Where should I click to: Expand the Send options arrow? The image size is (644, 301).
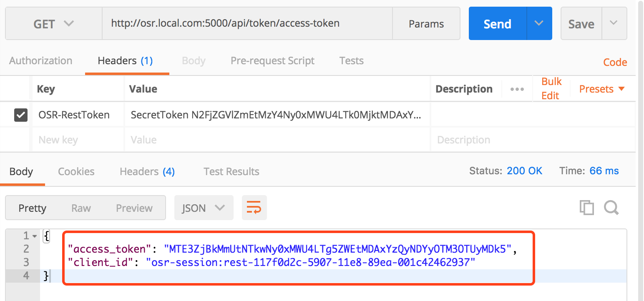pyautogui.click(x=539, y=24)
